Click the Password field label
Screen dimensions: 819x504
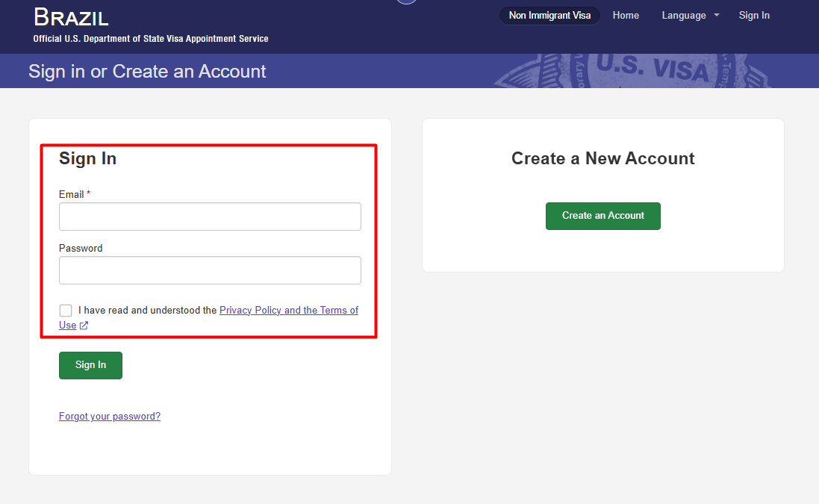click(x=81, y=248)
